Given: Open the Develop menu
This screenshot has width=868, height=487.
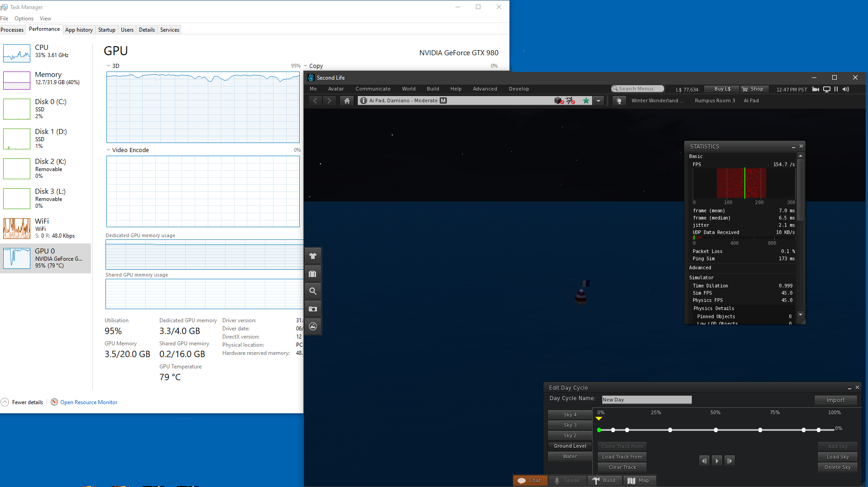Looking at the screenshot, I should click(x=519, y=89).
